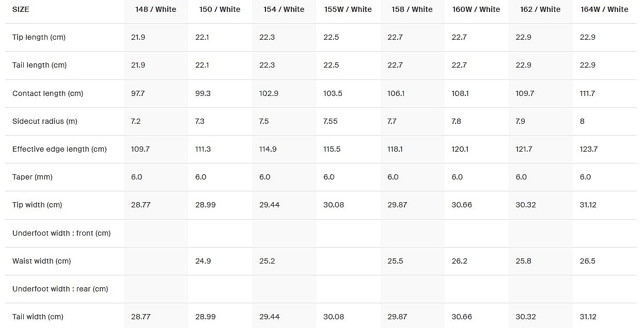Screen dimensions: 644x328
Task: Select the 160W / White column header
Action: tap(476, 9)
